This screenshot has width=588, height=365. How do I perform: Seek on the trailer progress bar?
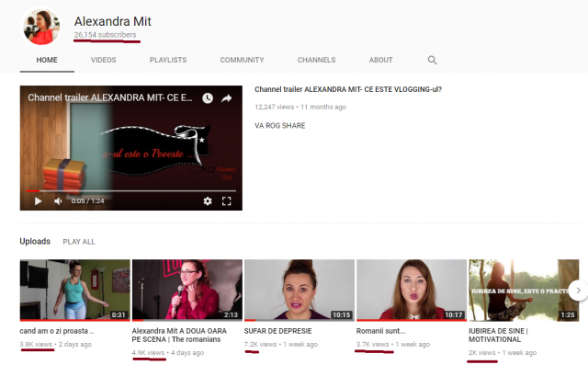pos(130,191)
